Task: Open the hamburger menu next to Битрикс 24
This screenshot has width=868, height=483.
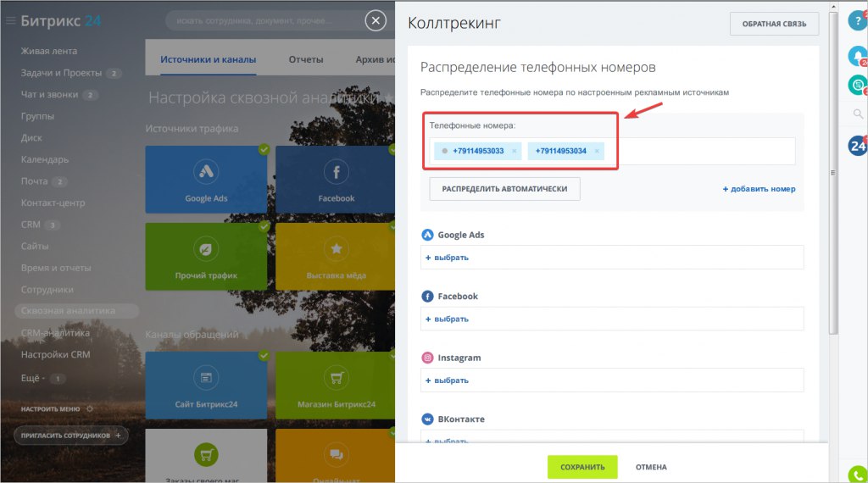Action: [10, 21]
